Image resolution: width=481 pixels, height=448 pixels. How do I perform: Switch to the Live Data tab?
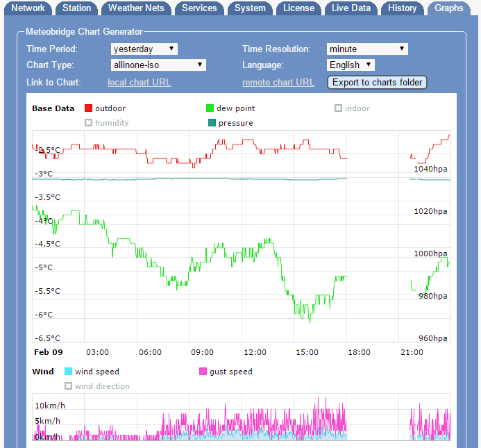[351, 8]
